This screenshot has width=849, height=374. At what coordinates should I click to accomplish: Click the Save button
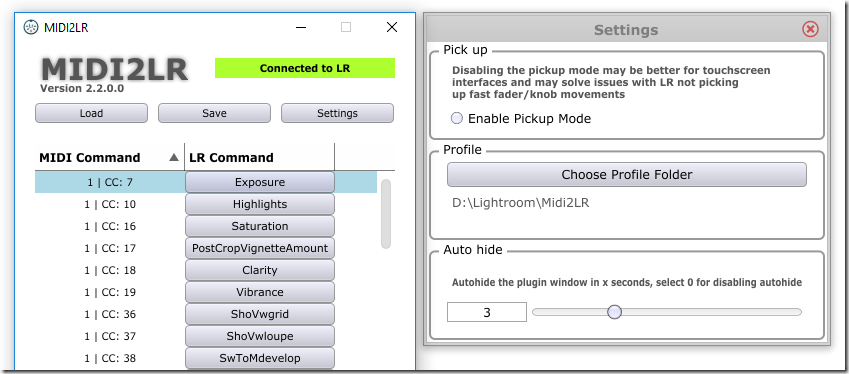click(214, 113)
